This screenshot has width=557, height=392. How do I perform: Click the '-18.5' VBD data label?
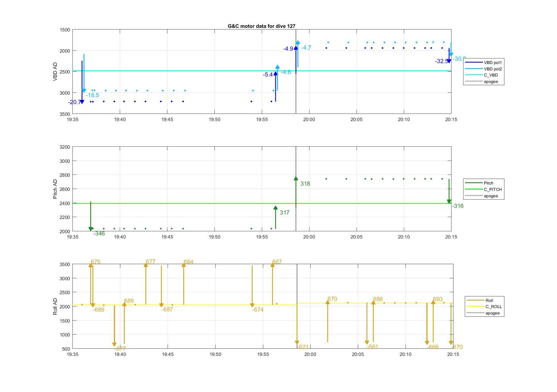pyautogui.click(x=92, y=95)
